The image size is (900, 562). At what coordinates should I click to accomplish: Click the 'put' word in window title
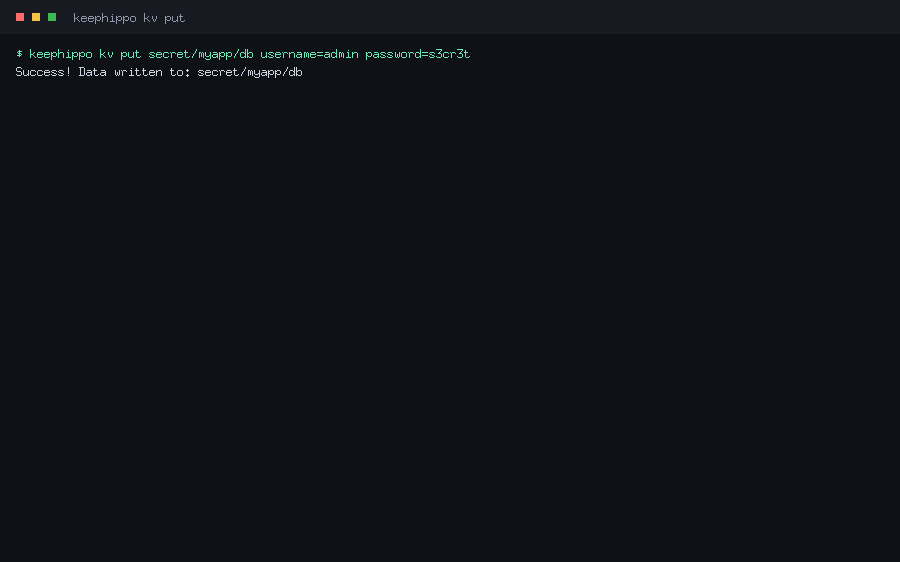pyautogui.click(x=174, y=18)
